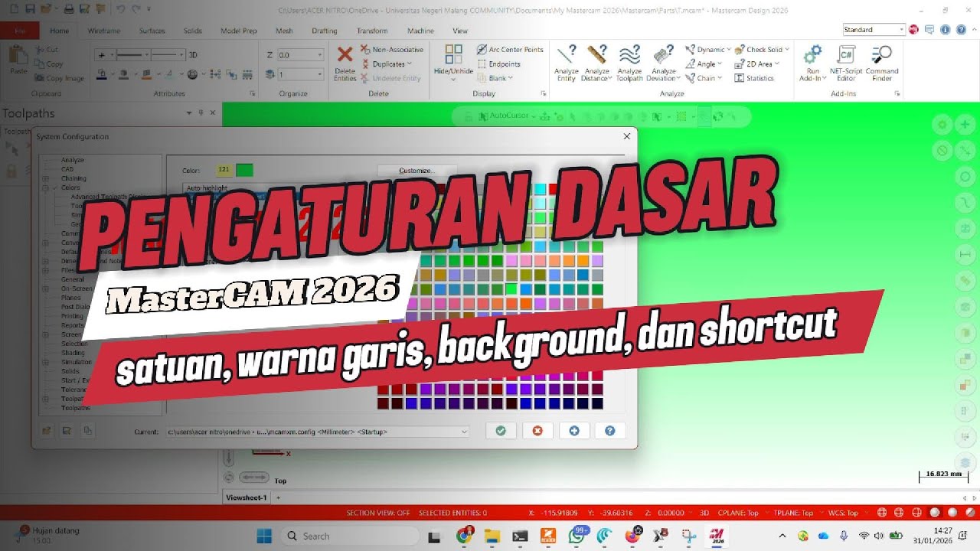
Task: Click the save-config icon in System Configuration
Action: click(x=67, y=431)
